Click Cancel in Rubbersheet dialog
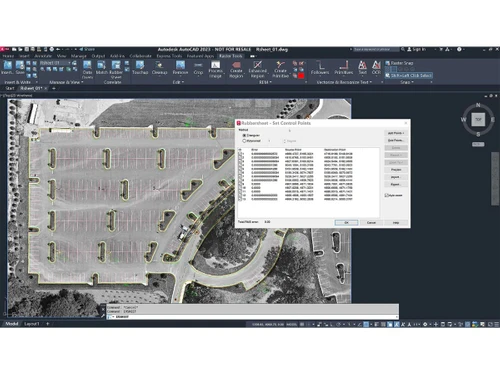The image size is (500, 375). click(371, 222)
